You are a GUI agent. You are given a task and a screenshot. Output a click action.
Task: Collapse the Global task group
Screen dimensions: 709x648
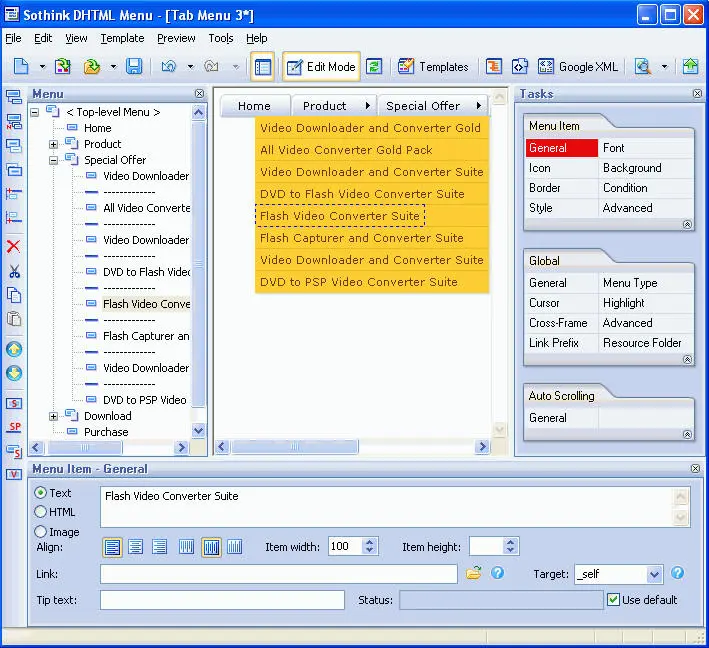[687, 359]
